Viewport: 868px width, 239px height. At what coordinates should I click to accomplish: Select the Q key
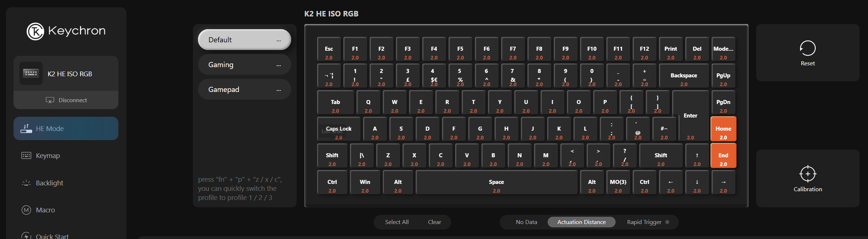click(368, 102)
